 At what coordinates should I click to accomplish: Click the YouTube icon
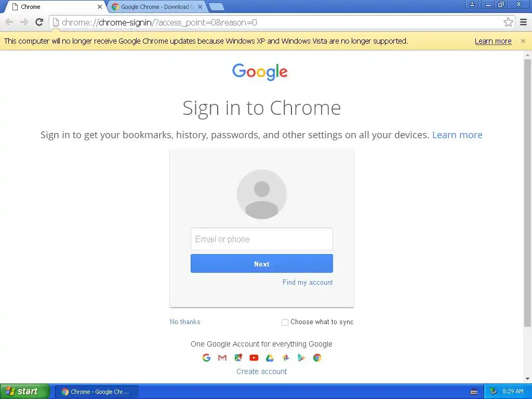pyautogui.click(x=254, y=357)
